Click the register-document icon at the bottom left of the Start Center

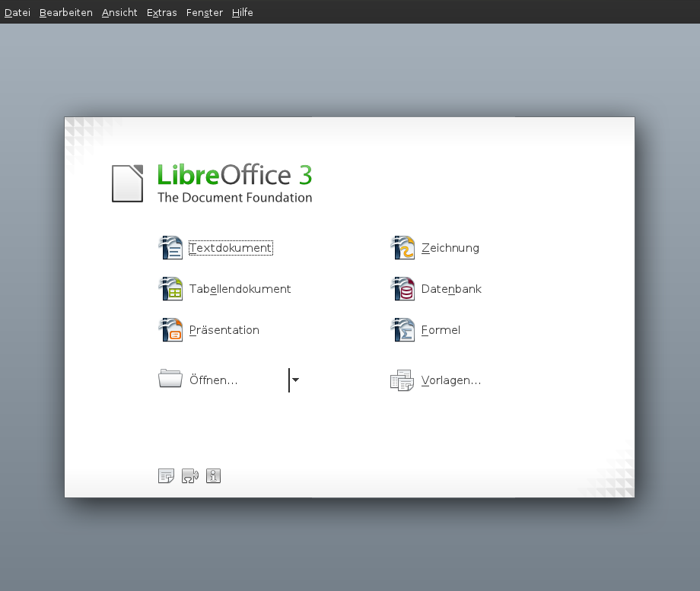coord(166,476)
